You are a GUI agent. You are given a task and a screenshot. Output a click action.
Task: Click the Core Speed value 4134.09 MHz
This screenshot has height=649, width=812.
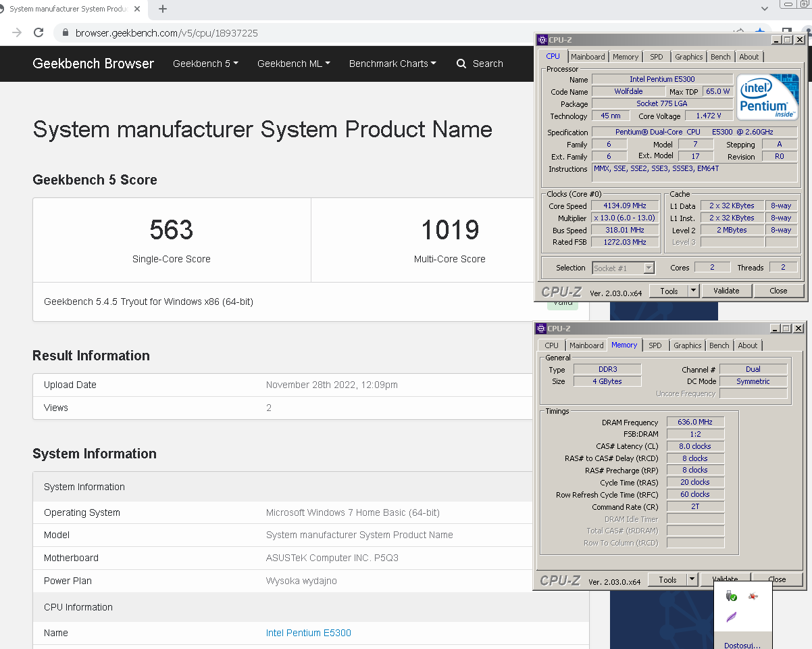626,206
